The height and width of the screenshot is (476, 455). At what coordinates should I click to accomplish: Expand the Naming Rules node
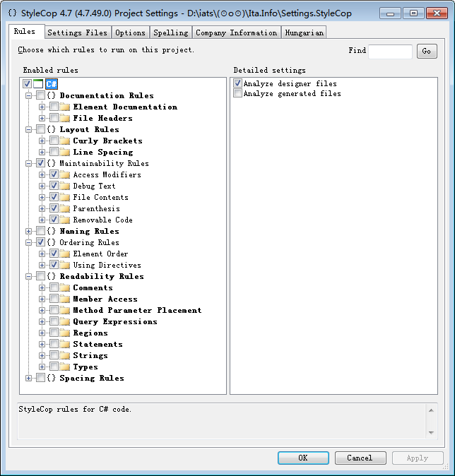click(x=28, y=232)
